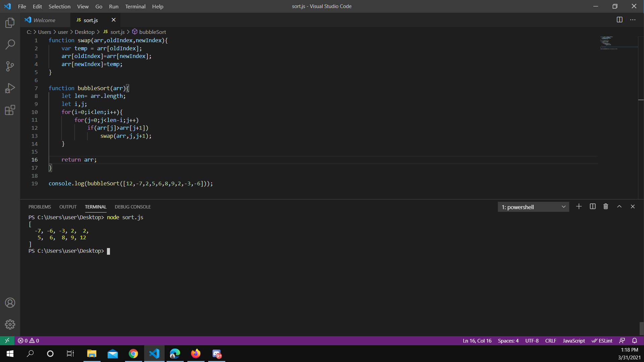Create new terminal with plus icon
This screenshot has width=644, height=362.
click(579, 206)
